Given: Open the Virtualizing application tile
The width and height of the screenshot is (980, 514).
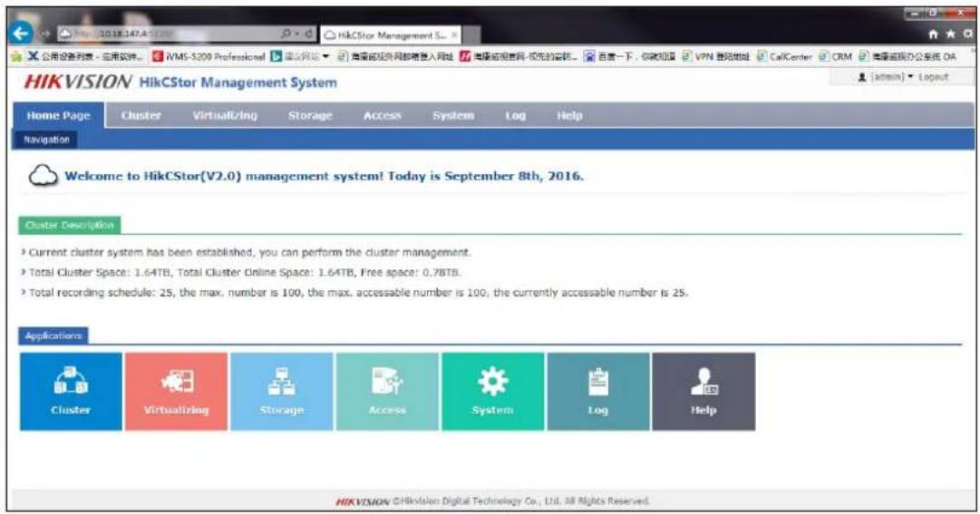Looking at the screenshot, I should pos(176,392).
